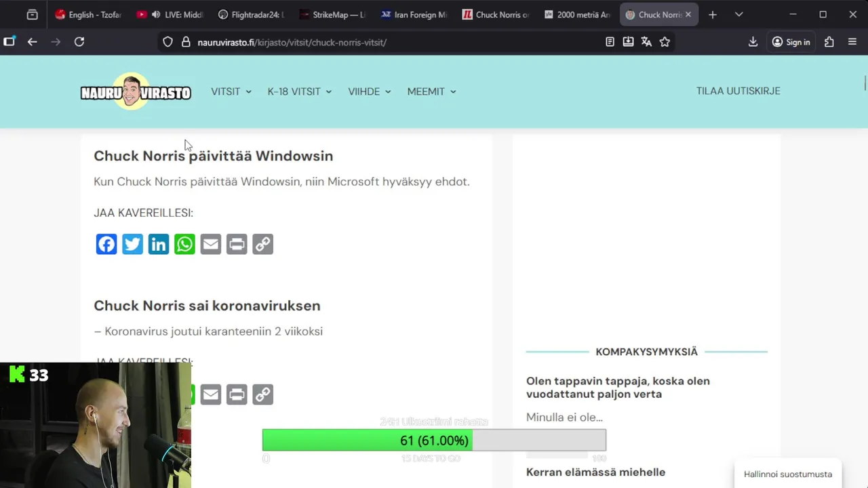Share Windowsin joke via WhatsApp
Viewport: 868px width, 488px height.
184,244
